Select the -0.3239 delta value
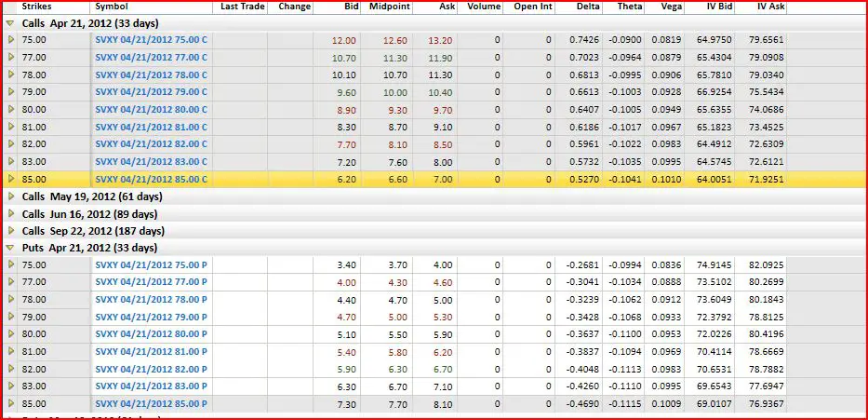 point(582,299)
